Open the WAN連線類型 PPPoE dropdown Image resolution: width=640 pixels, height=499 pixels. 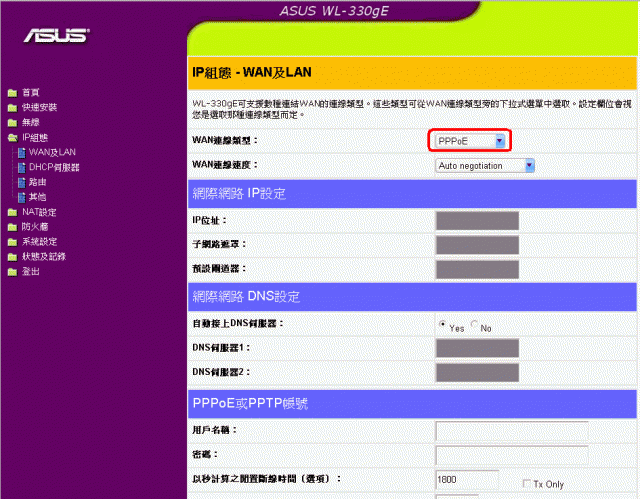(x=470, y=141)
